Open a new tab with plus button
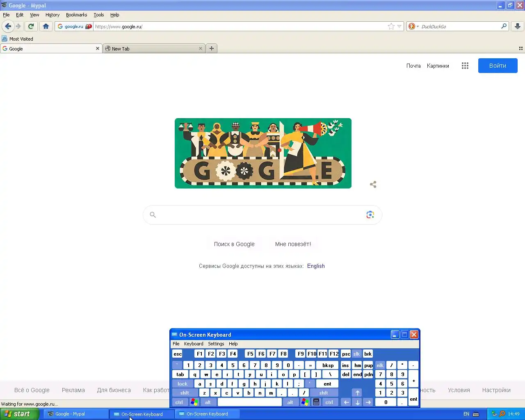Screen dimensions: 525x420 (212, 48)
